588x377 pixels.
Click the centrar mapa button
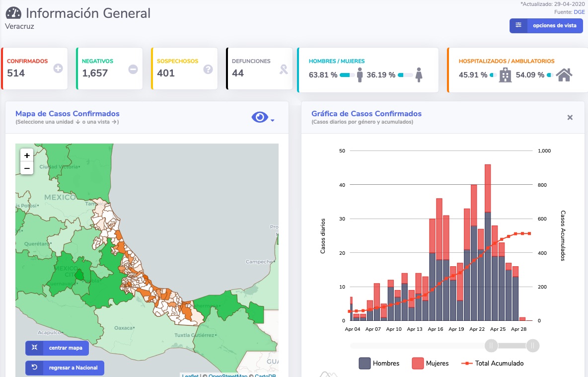57,348
